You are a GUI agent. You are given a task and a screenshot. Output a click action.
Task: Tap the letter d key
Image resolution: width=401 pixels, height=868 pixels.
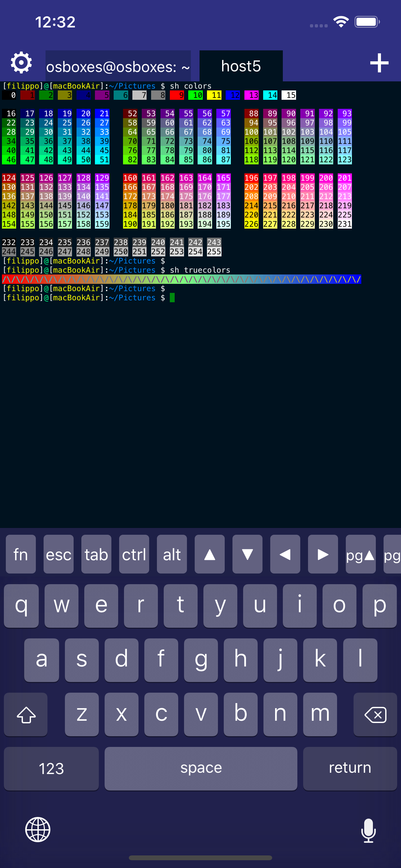pos(121,660)
